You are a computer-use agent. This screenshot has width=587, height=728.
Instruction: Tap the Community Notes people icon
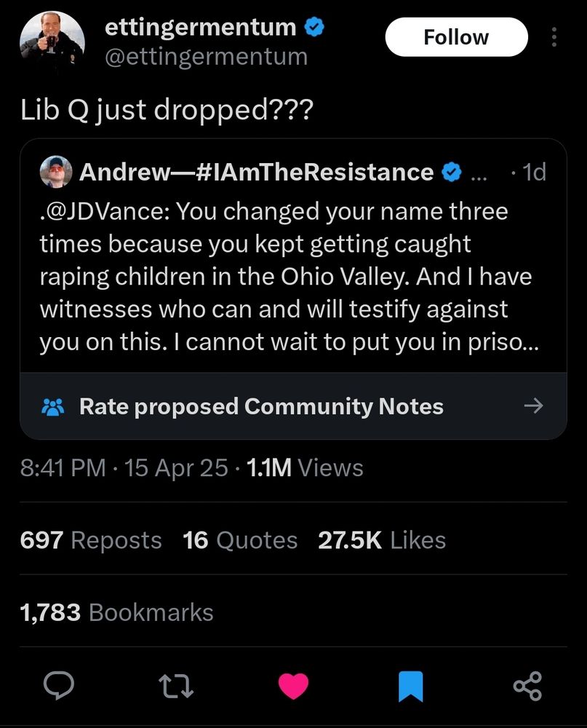(x=53, y=406)
